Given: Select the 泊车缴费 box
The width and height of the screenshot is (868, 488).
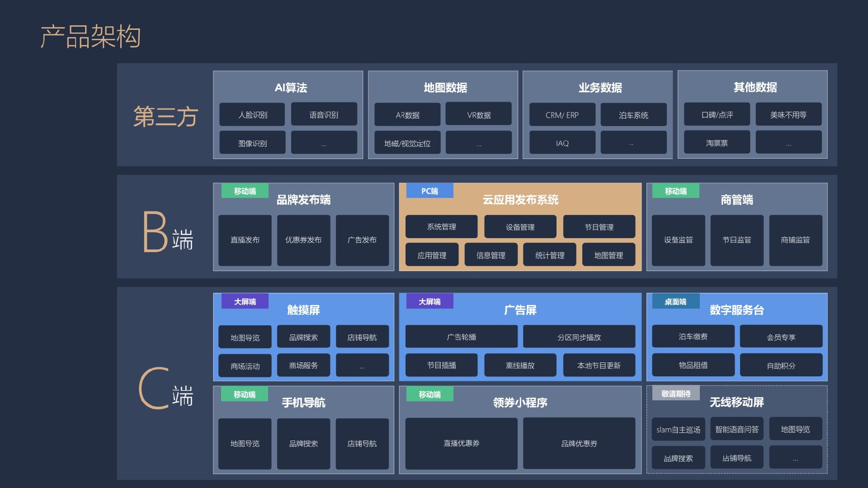Looking at the screenshot, I should pyautogui.click(x=693, y=337).
